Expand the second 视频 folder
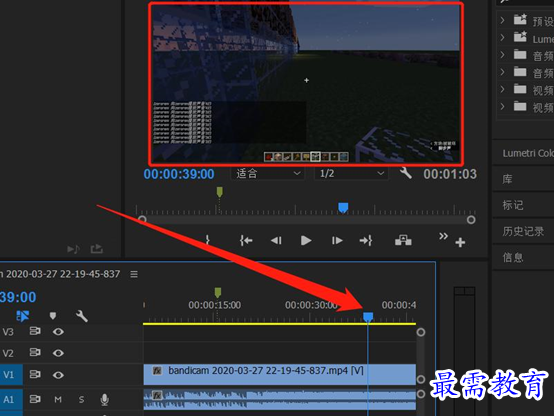 click(502, 106)
